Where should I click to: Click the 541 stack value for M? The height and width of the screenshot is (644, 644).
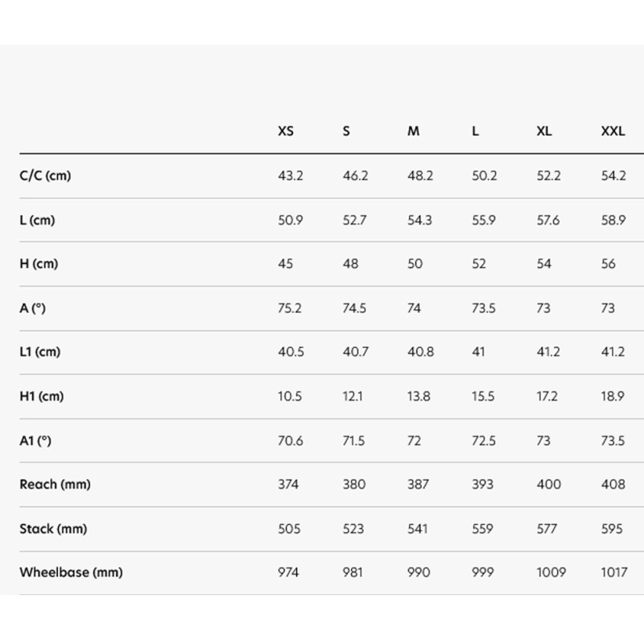coord(419,529)
